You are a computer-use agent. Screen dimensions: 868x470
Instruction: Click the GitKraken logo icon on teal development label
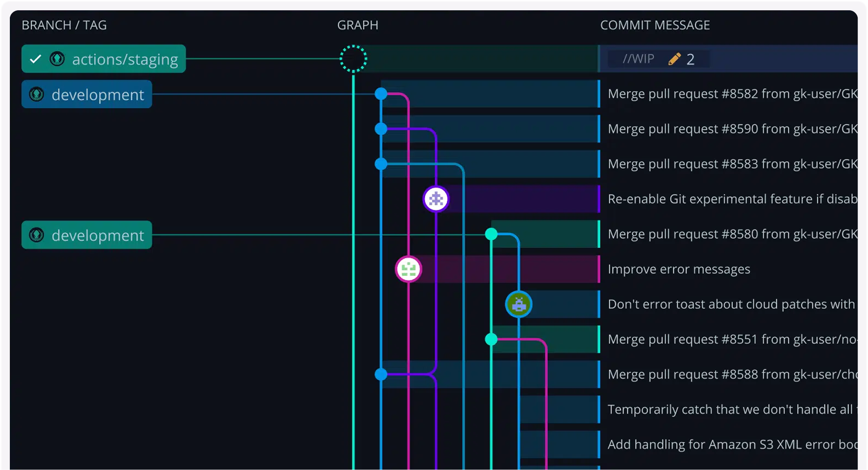37,235
